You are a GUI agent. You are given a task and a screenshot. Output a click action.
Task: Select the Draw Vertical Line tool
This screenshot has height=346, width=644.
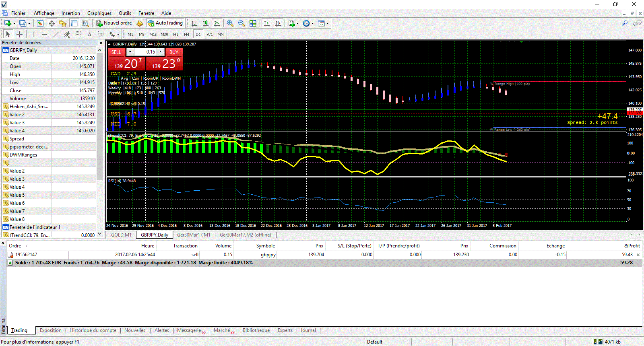click(x=33, y=34)
